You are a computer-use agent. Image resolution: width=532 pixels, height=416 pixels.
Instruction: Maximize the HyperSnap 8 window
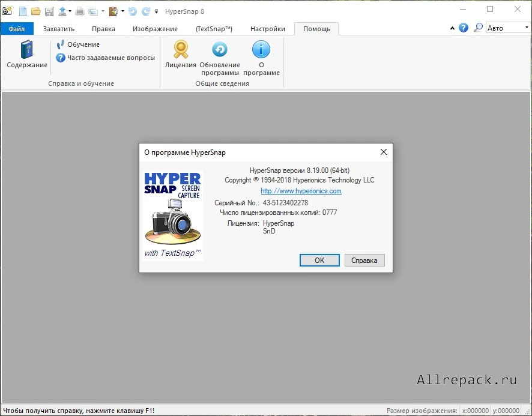[490, 9]
